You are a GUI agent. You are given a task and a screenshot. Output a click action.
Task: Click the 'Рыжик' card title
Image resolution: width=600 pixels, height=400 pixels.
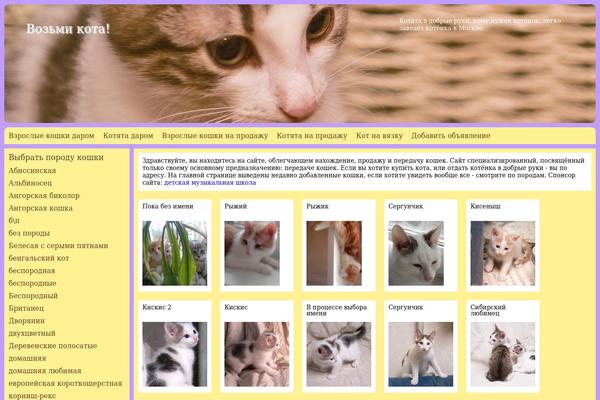317,206
